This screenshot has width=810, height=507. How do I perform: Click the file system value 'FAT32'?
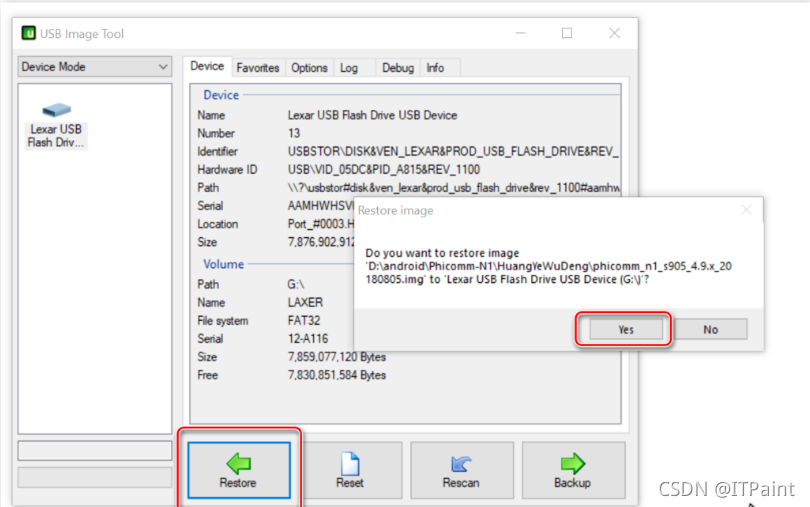click(x=304, y=320)
